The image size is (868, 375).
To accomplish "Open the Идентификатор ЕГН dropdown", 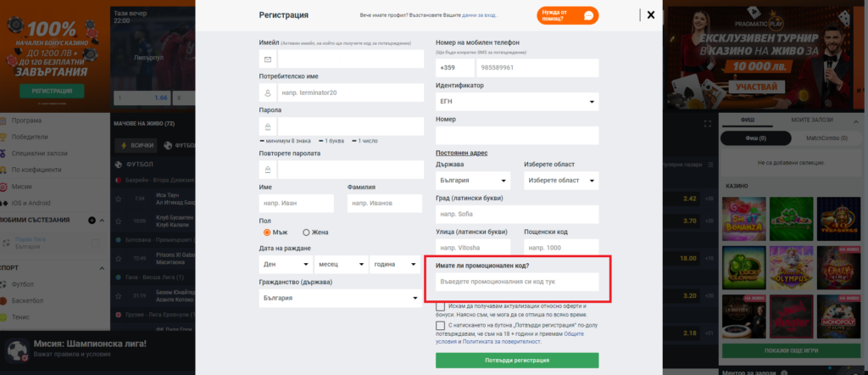I will point(516,101).
